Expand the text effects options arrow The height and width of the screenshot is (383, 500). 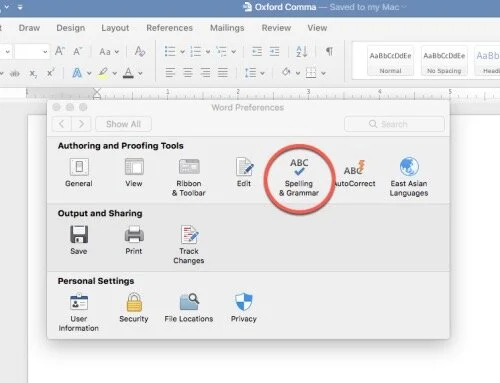pyautogui.click(x=89, y=73)
